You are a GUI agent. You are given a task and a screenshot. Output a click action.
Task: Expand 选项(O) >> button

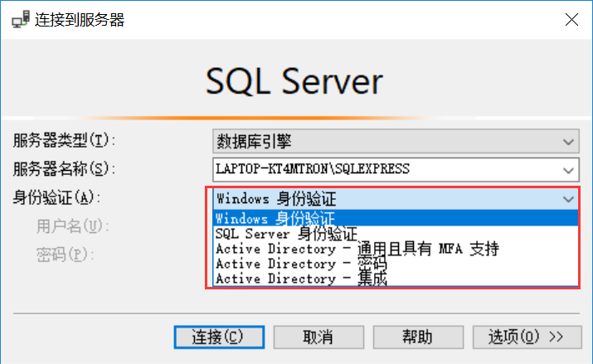click(527, 337)
